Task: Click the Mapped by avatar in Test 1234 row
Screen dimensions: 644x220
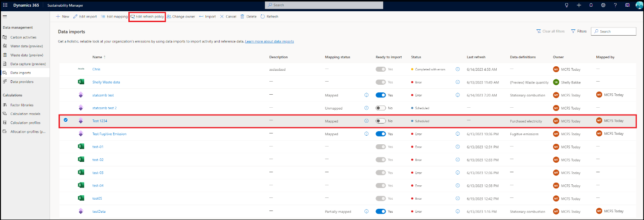Action: pos(599,121)
